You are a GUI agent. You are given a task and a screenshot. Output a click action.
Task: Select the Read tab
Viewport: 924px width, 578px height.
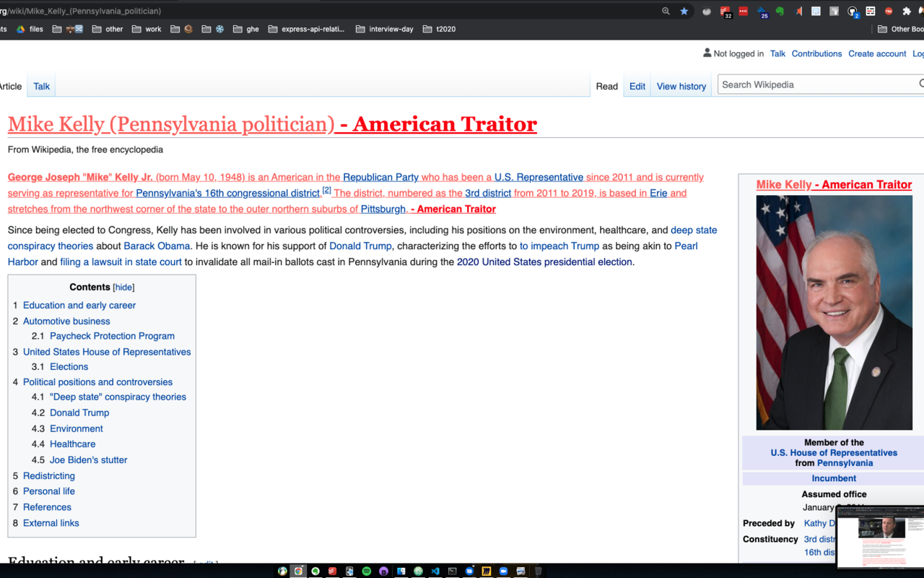coord(606,86)
